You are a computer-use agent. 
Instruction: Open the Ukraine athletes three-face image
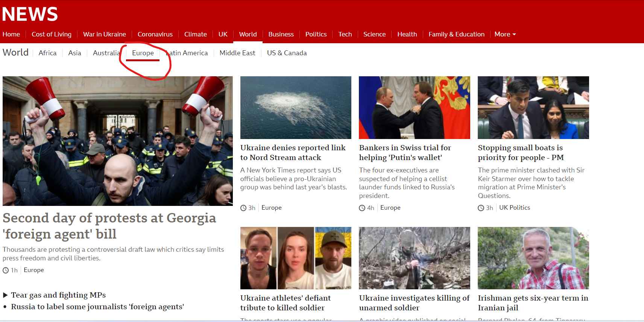296,258
